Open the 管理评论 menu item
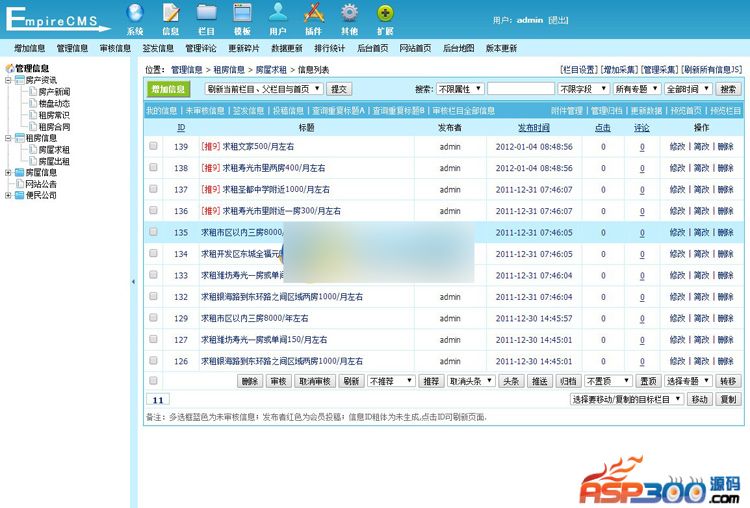 click(x=200, y=48)
